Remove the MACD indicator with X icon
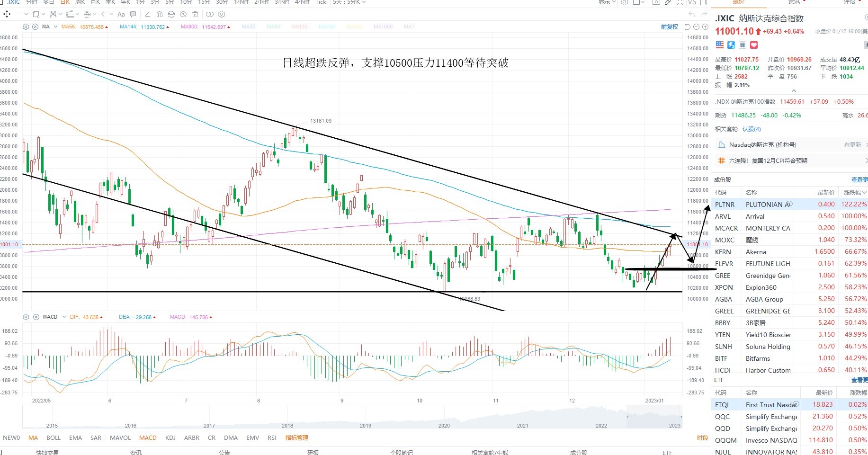This screenshot has height=455, width=868. [x=36, y=317]
